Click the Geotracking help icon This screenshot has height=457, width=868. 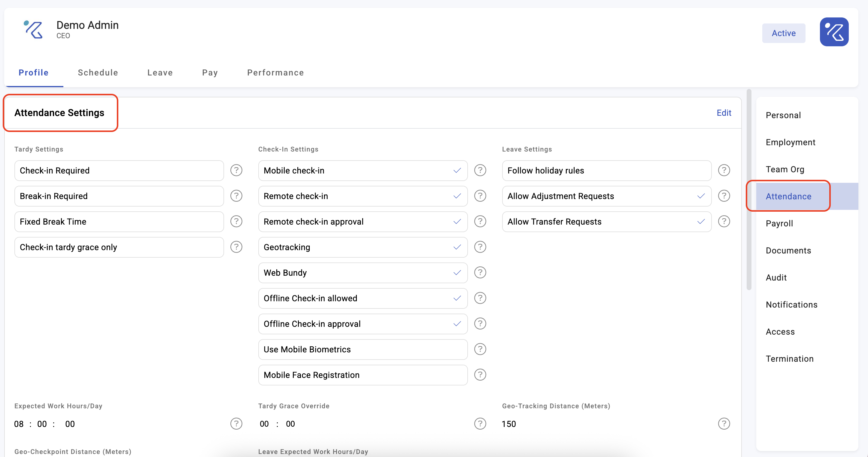480,247
